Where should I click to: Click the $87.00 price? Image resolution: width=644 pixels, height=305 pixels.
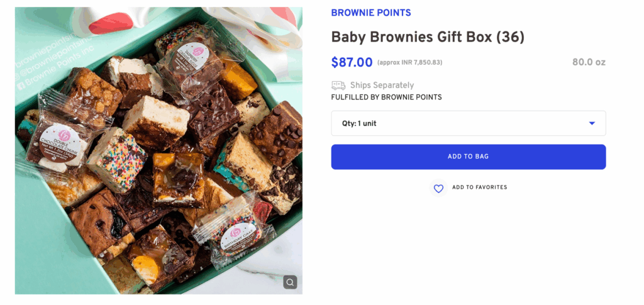click(352, 62)
